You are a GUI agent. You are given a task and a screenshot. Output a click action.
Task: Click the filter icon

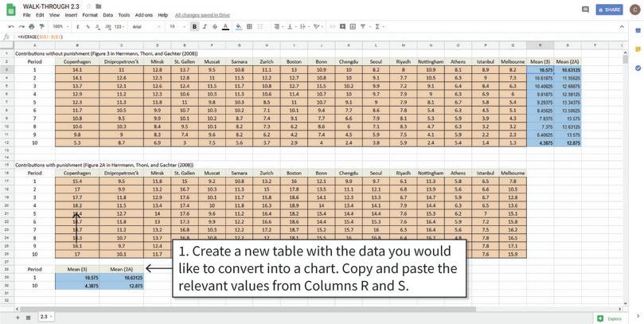pos(365,27)
